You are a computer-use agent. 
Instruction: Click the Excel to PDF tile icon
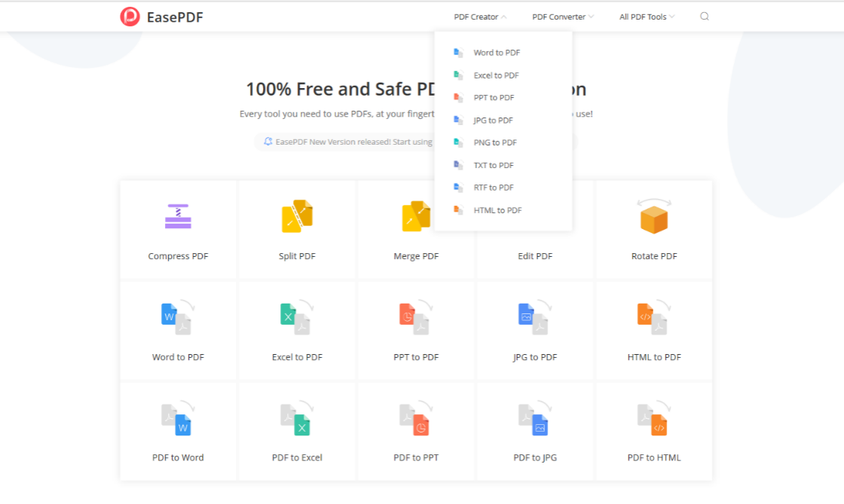297,317
